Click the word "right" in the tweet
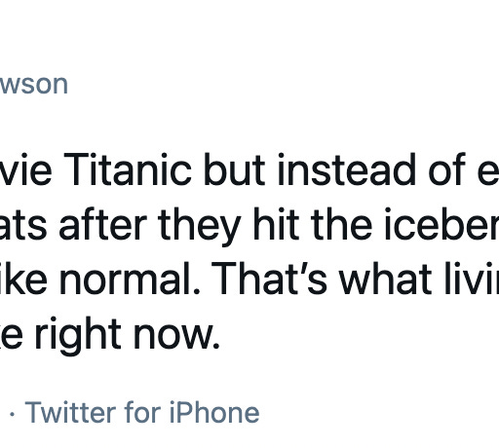 [x=78, y=336]
